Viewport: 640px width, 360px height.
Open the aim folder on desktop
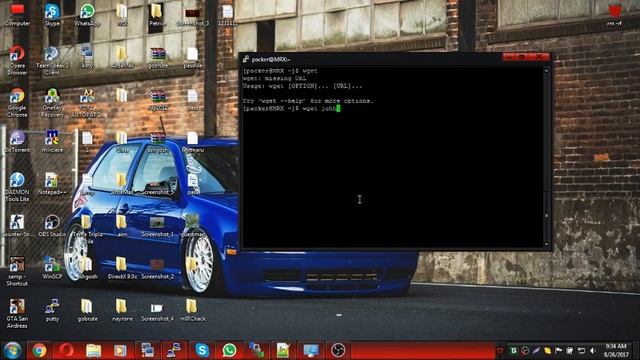pyautogui.click(x=122, y=226)
